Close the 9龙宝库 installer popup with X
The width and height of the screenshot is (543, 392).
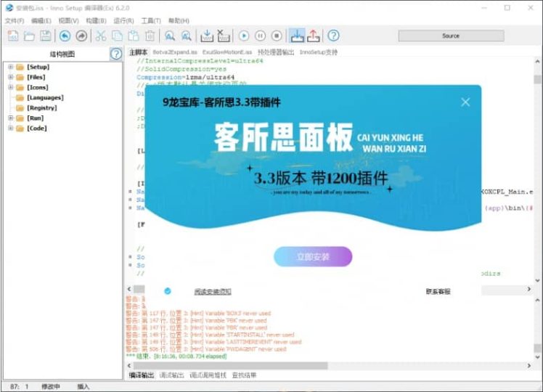pyautogui.click(x=465, y=102)
